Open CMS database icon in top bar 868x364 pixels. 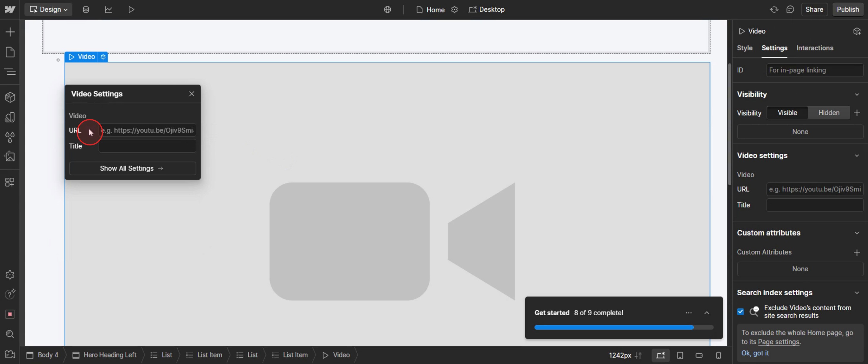coord(86,10)
